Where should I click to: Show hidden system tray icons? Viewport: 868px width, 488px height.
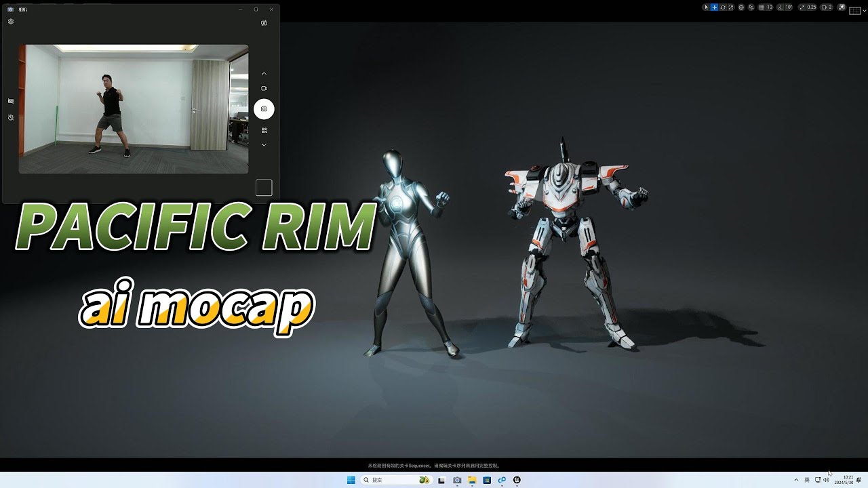pyautogui.click(x=797, y=480)
